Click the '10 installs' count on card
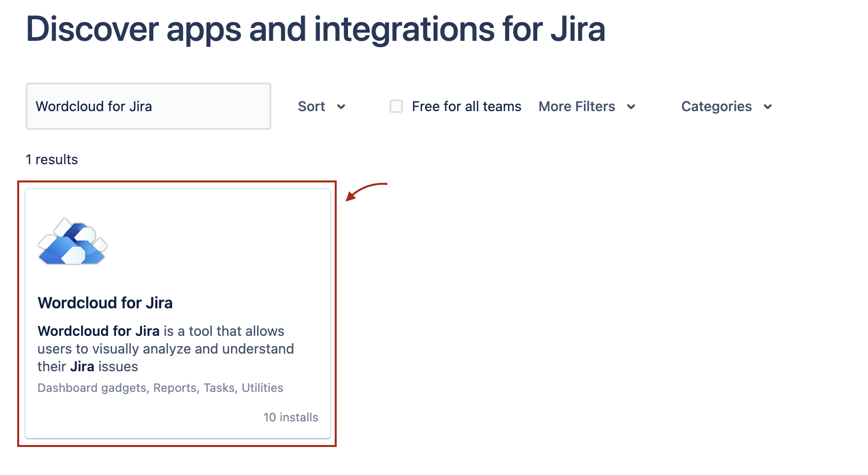The image size is (868, 475). (x=290, y=417)
